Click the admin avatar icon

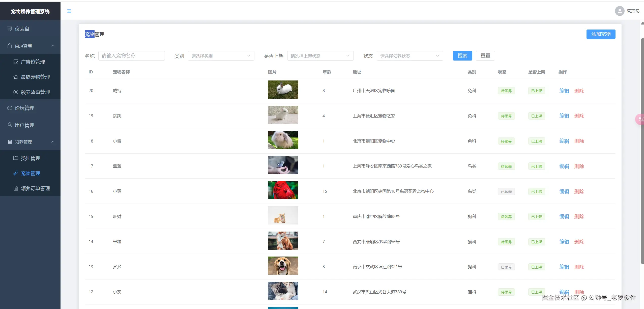[x=619, y=11]
